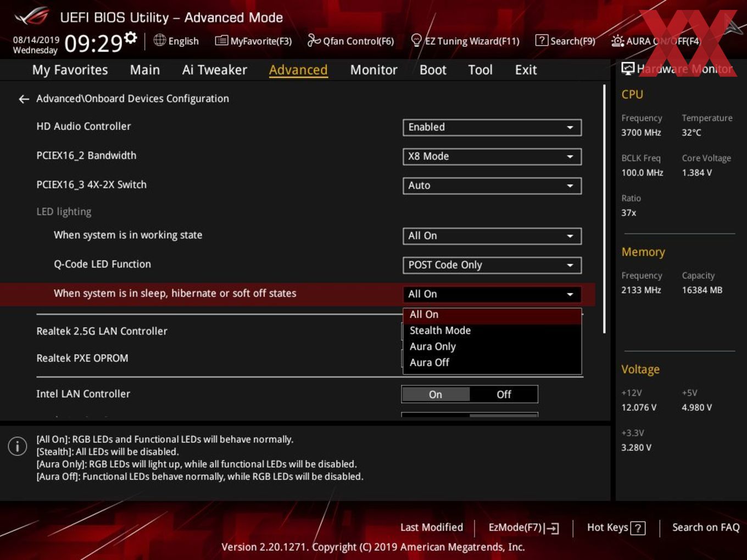Image resolution: width=747 pixels, height=560 pixels.
Task: Open HD Audio Controller dropdown
Action: 492,127
